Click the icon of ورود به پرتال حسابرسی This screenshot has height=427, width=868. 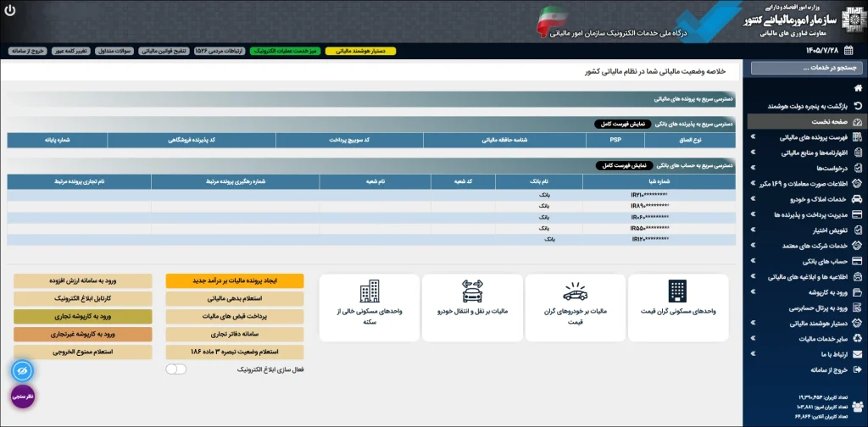(x=858, y=308)
